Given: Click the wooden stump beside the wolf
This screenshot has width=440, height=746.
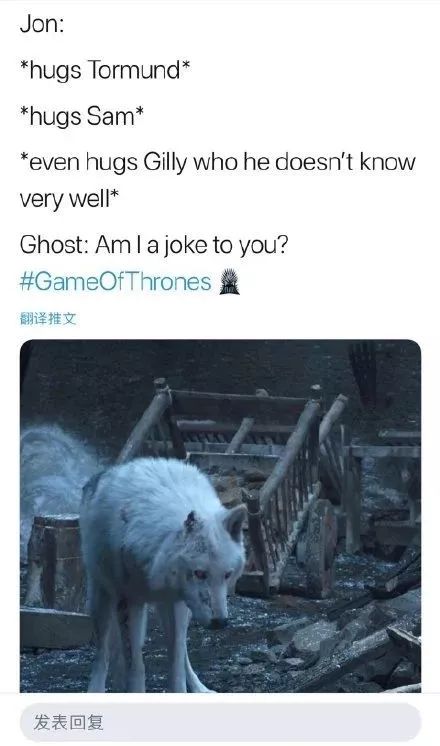Looking at the screenshot, I should point(56,561).
